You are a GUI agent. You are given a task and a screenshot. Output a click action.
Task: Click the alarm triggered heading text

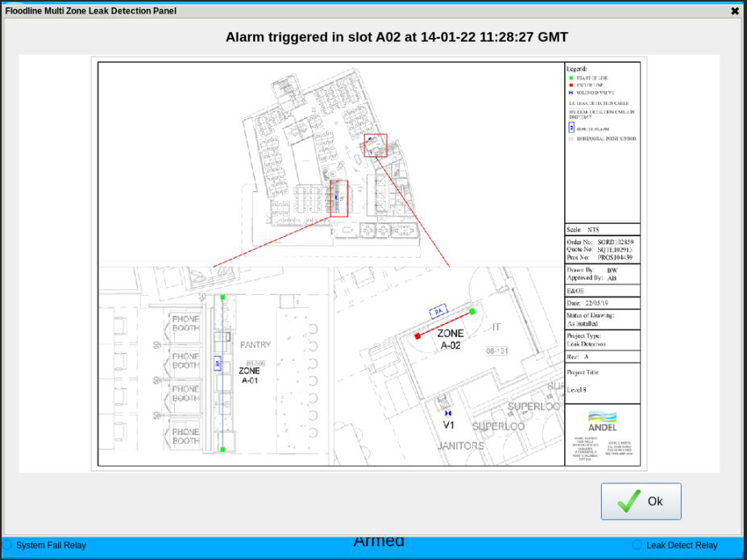pyautogui.click(x=396, y=37)
